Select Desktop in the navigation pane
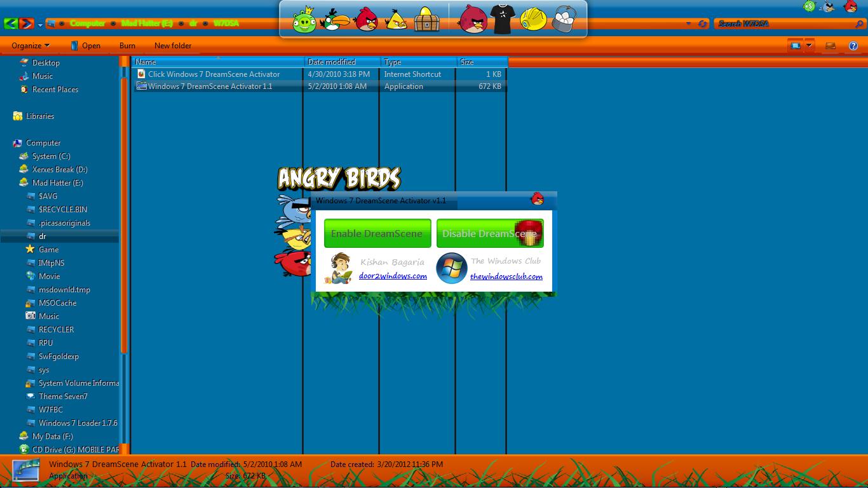This screenshot has width=868, height=488. point(46,63)
